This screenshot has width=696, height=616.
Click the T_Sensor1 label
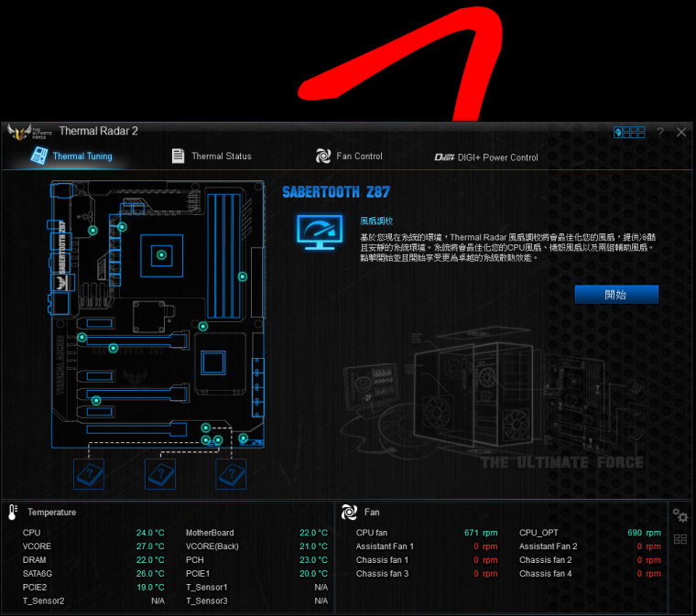[x=206, y=588]
